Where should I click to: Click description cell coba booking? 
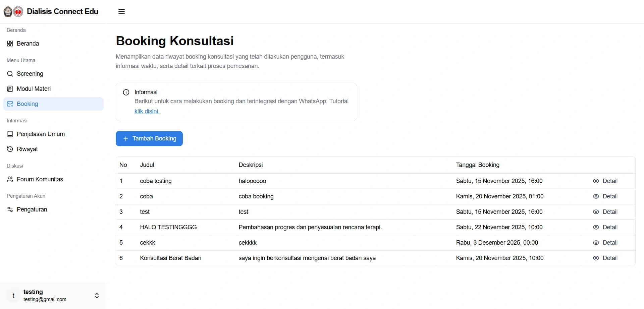256,196
